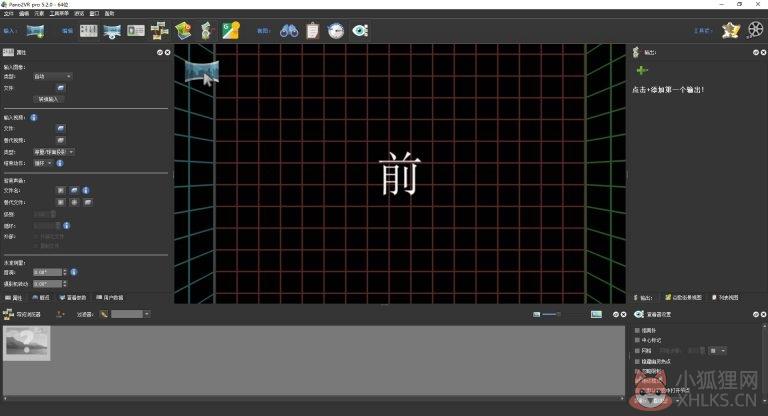Click the horizon roll input field
The image size is (768, 416).
point(47,284)
